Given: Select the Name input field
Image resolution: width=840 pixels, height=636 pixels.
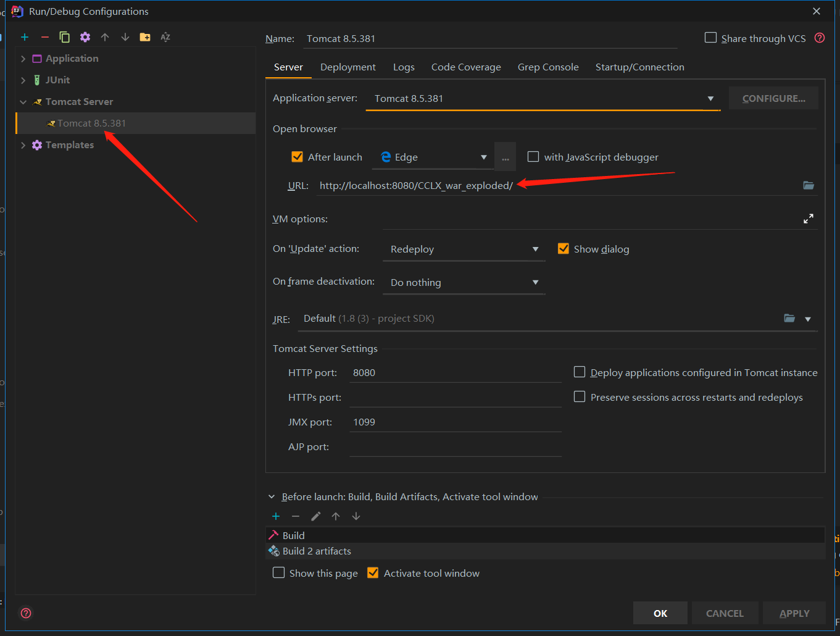Looking at the screenshot, I should [x=491, y=38].
